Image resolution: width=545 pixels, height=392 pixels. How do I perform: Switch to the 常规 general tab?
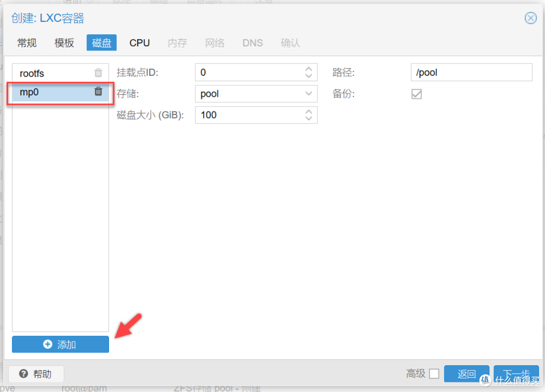tap(27, 43)
